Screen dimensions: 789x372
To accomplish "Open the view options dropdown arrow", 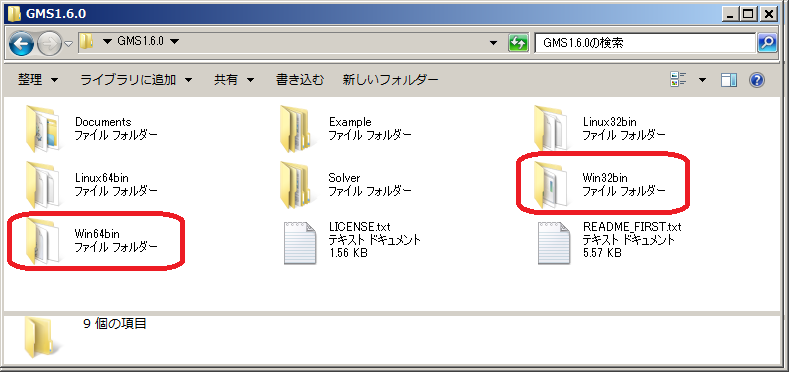I will click(702, 80).
